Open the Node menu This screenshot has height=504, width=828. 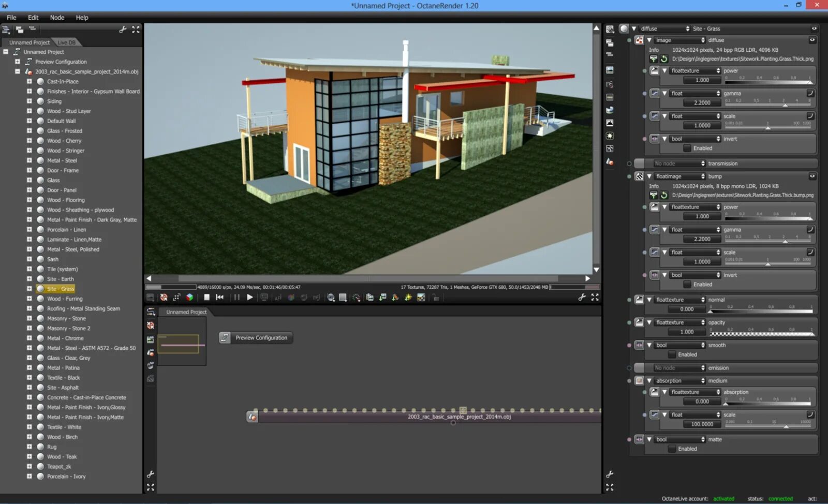[56, 17]
